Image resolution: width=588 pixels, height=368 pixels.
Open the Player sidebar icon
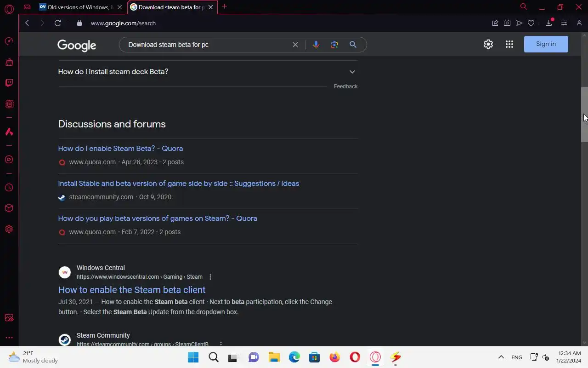tap(9, 160)
